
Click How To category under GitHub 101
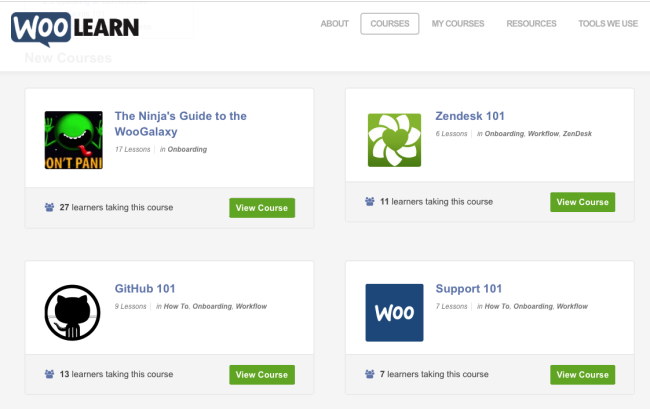pyautogui.click(x=176, y=306)
